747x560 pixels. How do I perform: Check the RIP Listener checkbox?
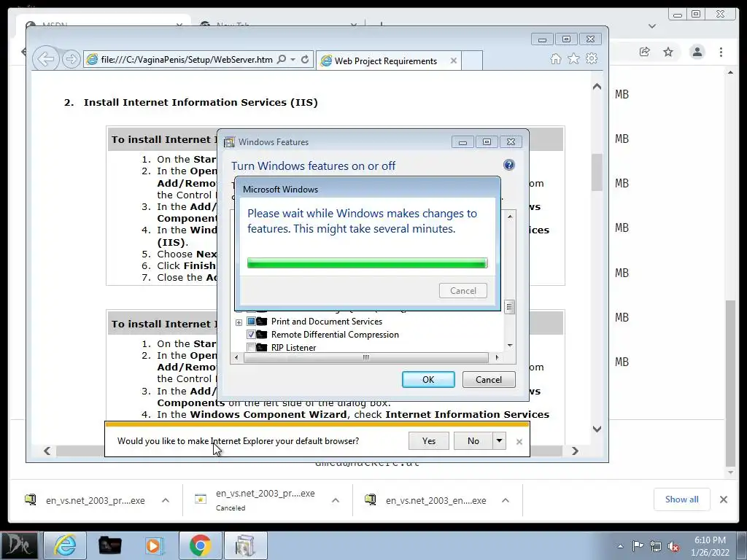coord(251,347)
